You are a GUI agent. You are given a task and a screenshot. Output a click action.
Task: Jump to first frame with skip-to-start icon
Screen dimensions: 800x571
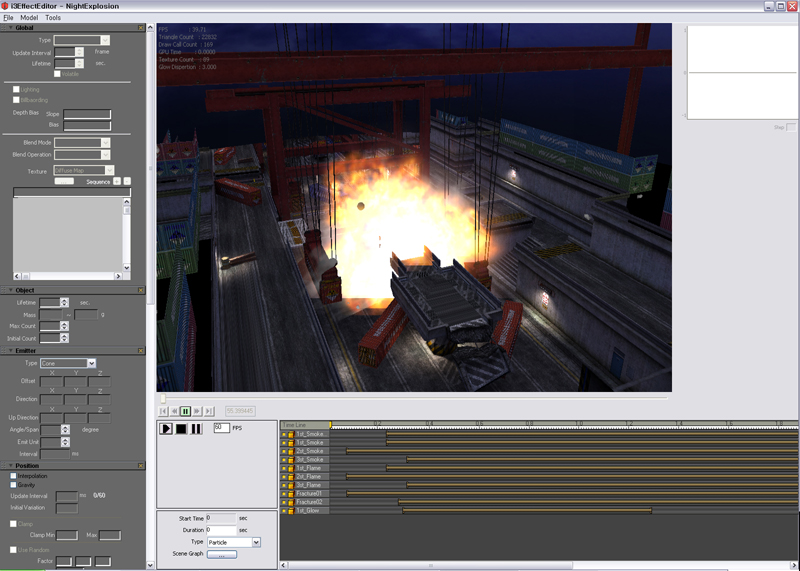point(163,411)
